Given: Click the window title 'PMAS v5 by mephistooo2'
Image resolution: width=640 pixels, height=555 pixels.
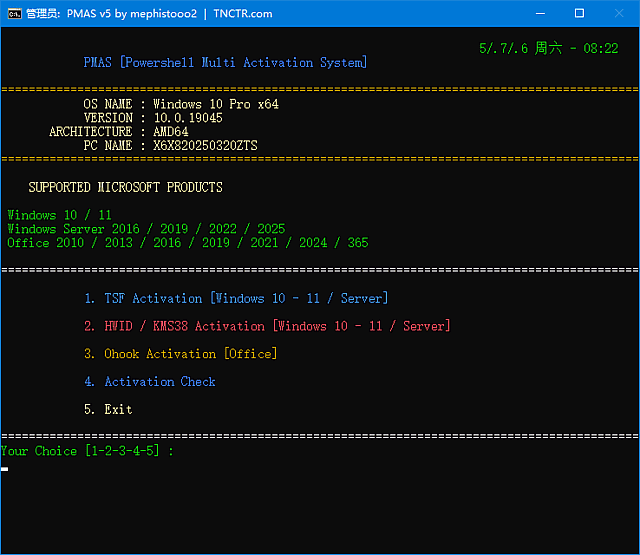Looking at the screenshot, I should click(x=131, y=14).
